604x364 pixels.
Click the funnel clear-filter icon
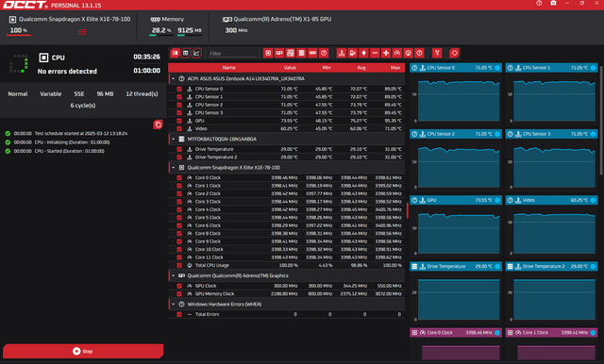[437, 53]
